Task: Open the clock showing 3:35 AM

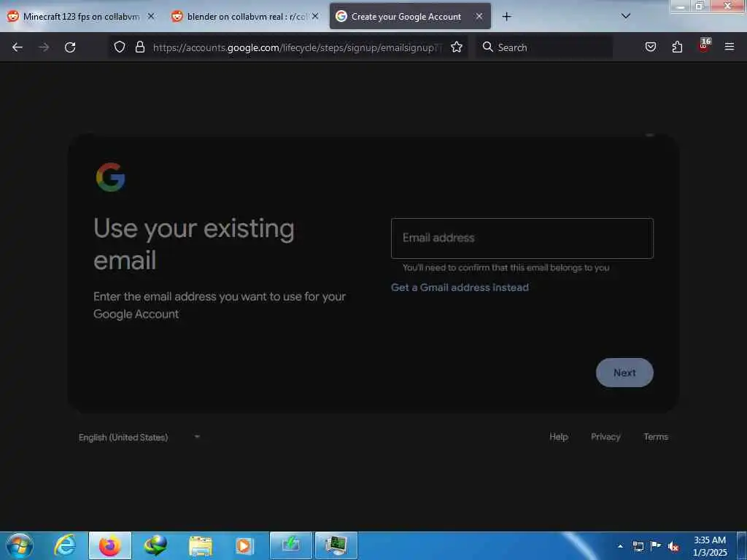Action: 710,546
